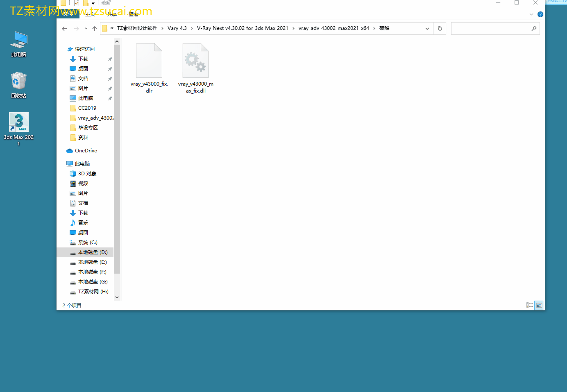Go forward with the right arrow button
The image size is (567, 392).
[77, 28]
